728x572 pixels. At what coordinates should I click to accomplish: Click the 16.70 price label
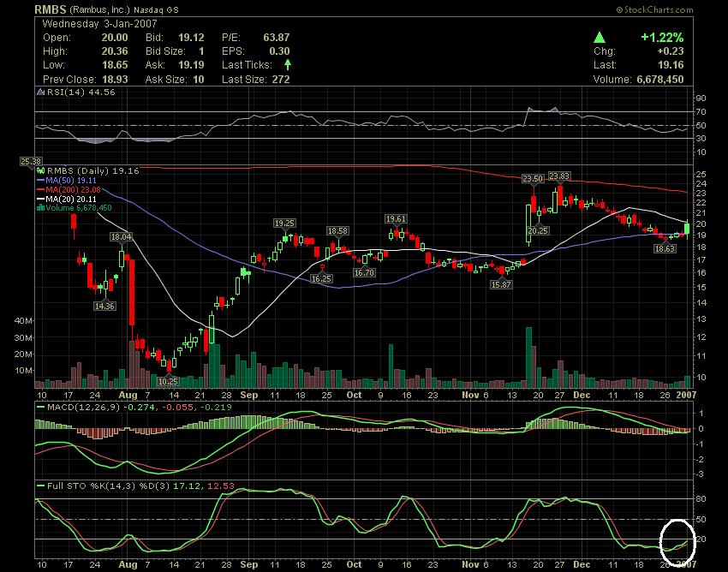click(x=364, y=272)
